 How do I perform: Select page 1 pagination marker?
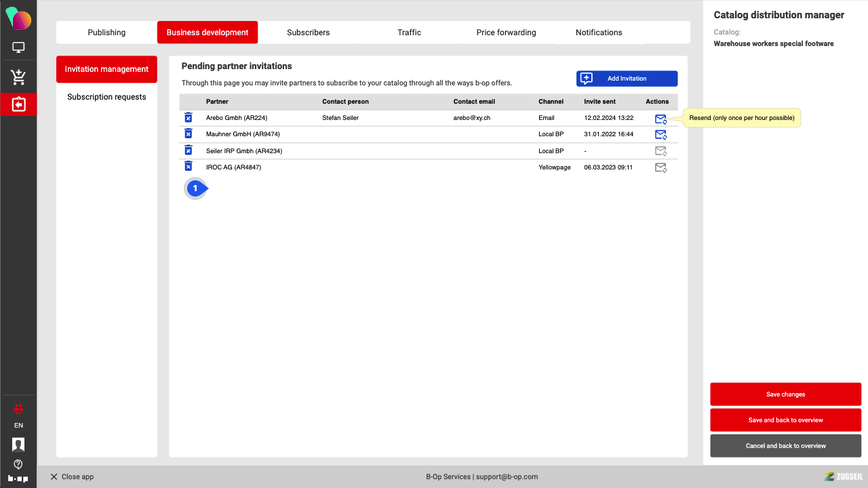point(195,188)
